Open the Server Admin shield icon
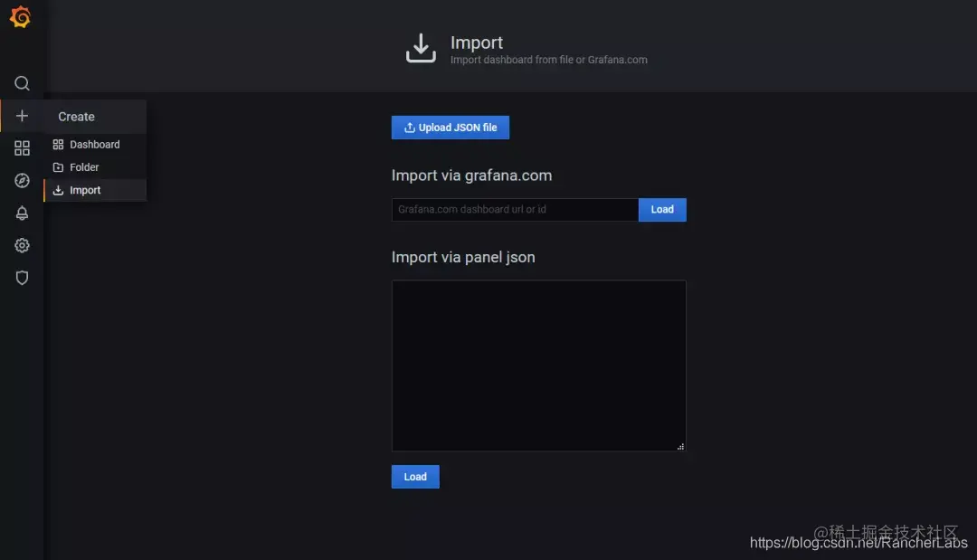 (x=22, y=277)
